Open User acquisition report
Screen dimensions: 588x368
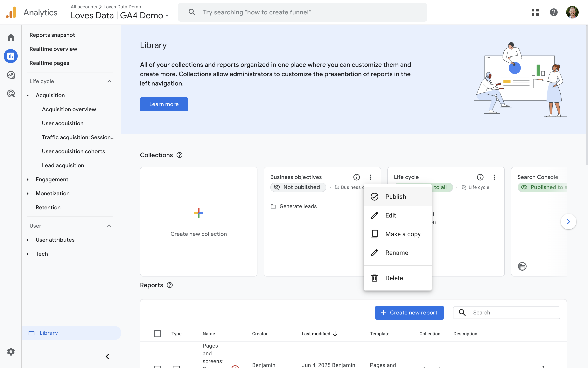click(x=63, y=123)
